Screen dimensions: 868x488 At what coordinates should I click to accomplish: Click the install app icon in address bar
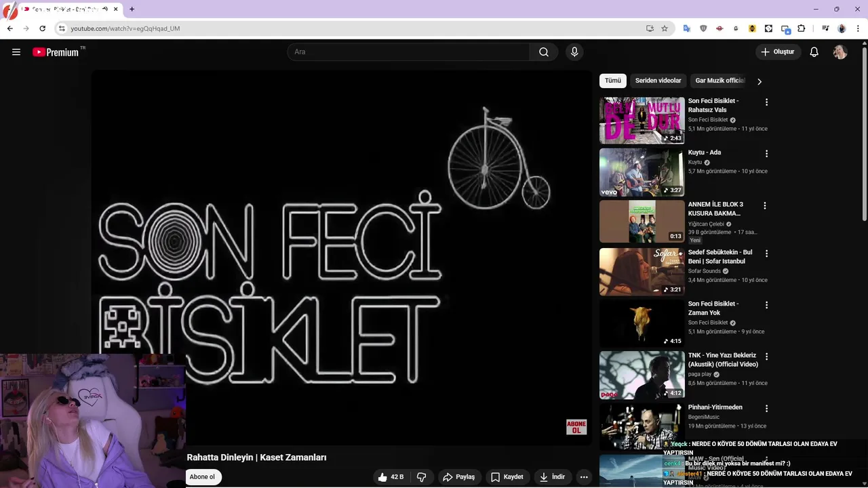650,28
